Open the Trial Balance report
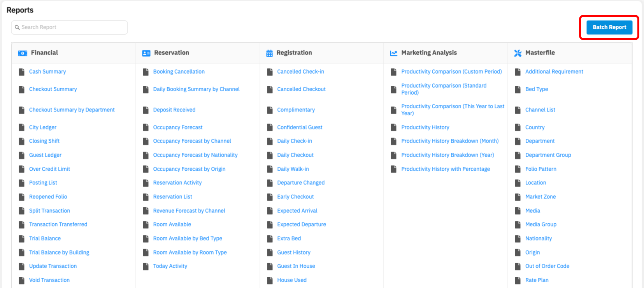This screenshot has height=288, width=644. [x=45, y=239]
